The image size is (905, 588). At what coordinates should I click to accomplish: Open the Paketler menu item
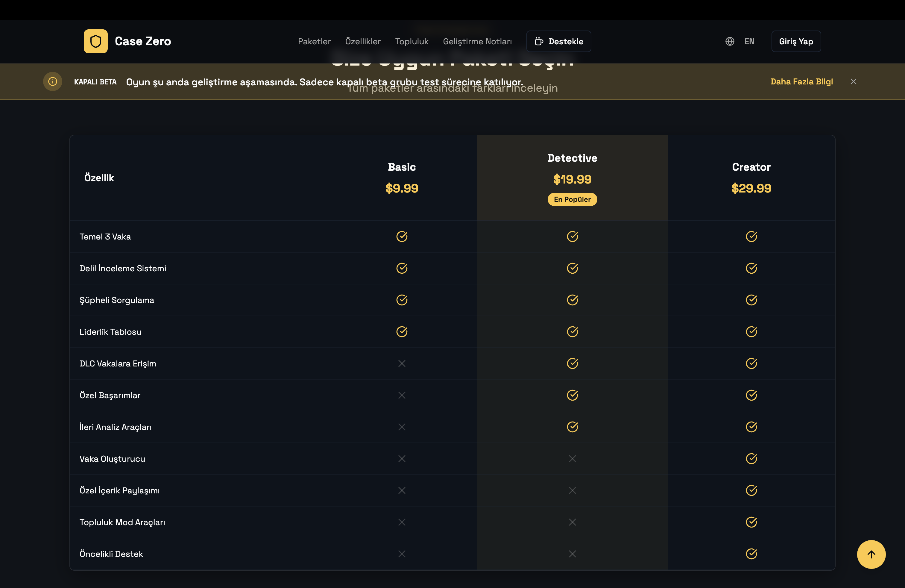click(314, 41)
